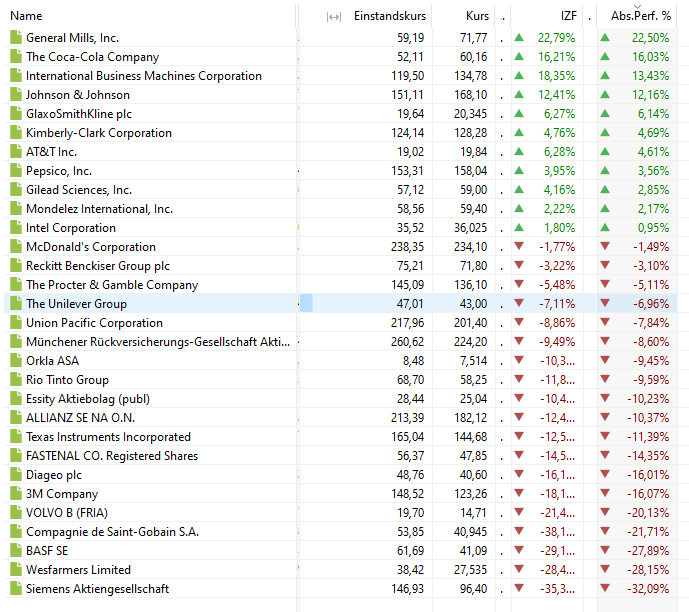Select Münchener Rückversicherungs-Gesellschaft row
The height and width of the screenshot is (612, 689).
[341, 341]
